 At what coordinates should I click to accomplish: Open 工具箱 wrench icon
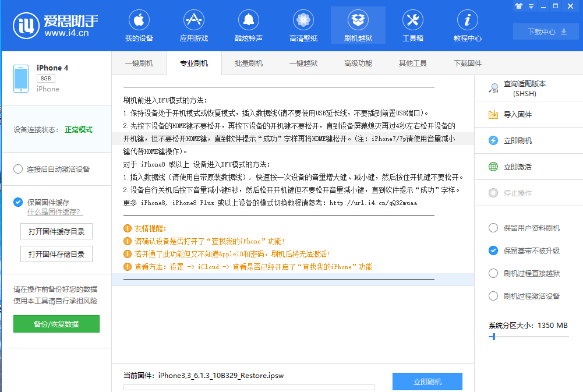(413, 20)
